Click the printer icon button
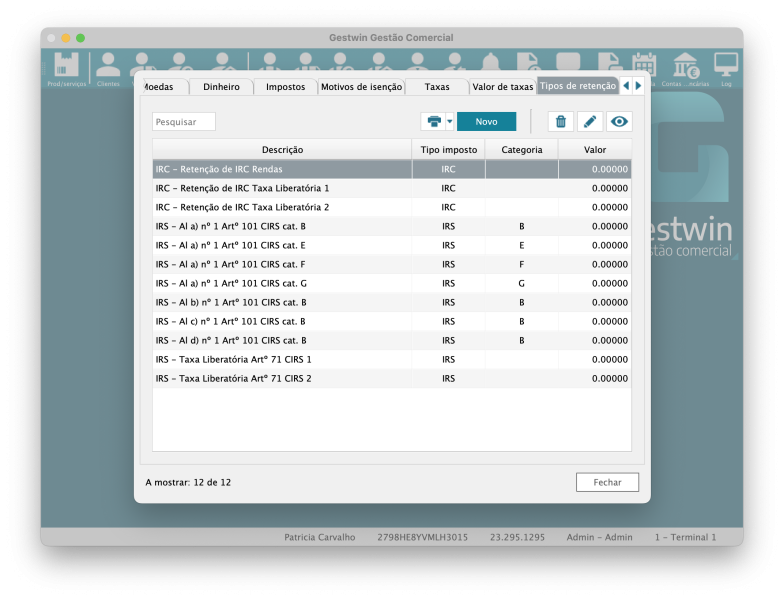784x600 pixels. (x=434, y=121)
